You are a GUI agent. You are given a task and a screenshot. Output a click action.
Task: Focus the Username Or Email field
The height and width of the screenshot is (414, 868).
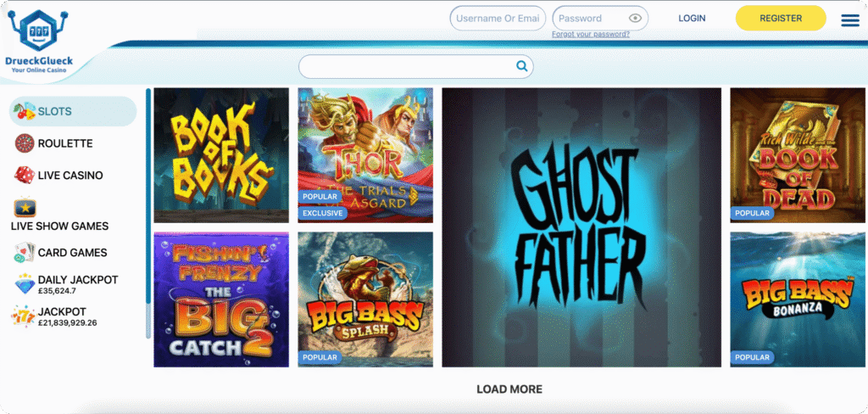pos(498,19)
